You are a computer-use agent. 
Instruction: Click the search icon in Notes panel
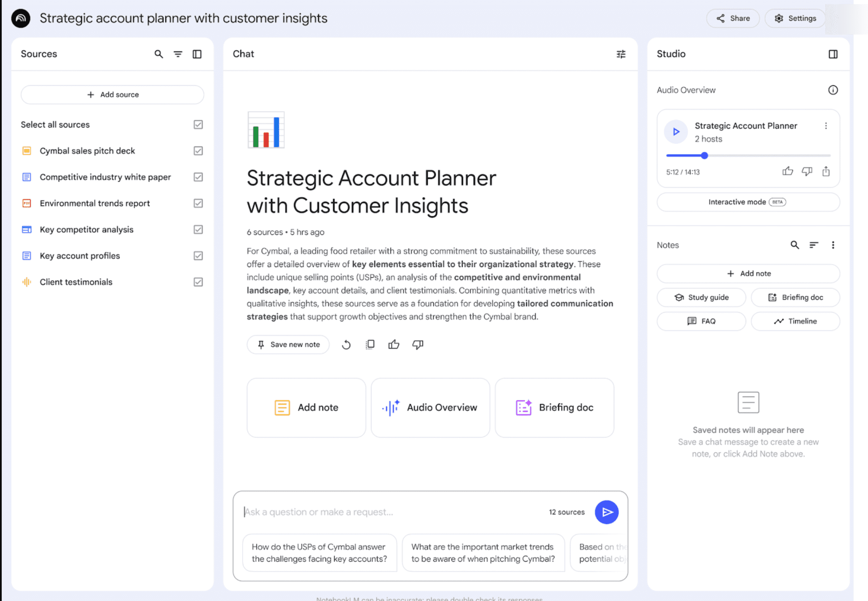[794, 245]
